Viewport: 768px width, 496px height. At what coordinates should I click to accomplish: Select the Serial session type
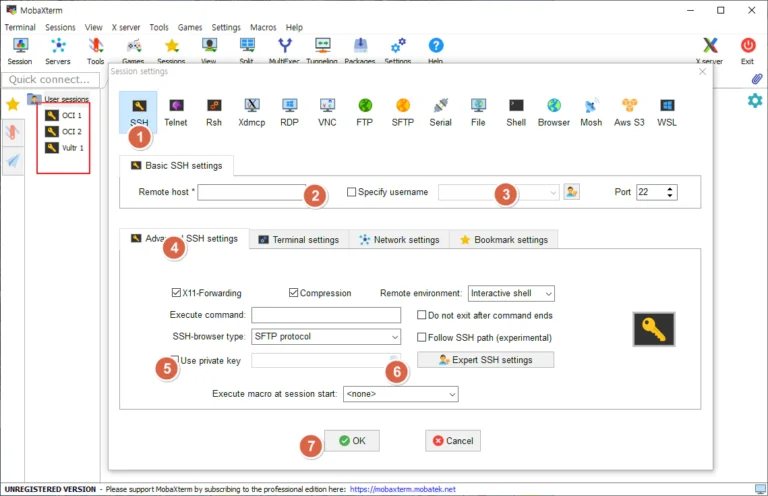[x=440, y=112]
